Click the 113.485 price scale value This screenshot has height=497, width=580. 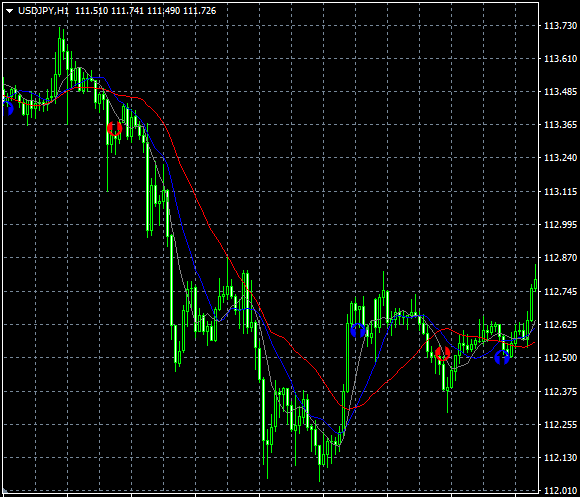560,91
